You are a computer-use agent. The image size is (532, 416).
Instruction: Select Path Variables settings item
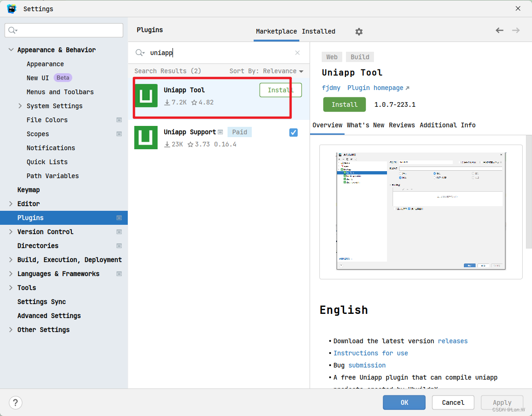[53, 176]
